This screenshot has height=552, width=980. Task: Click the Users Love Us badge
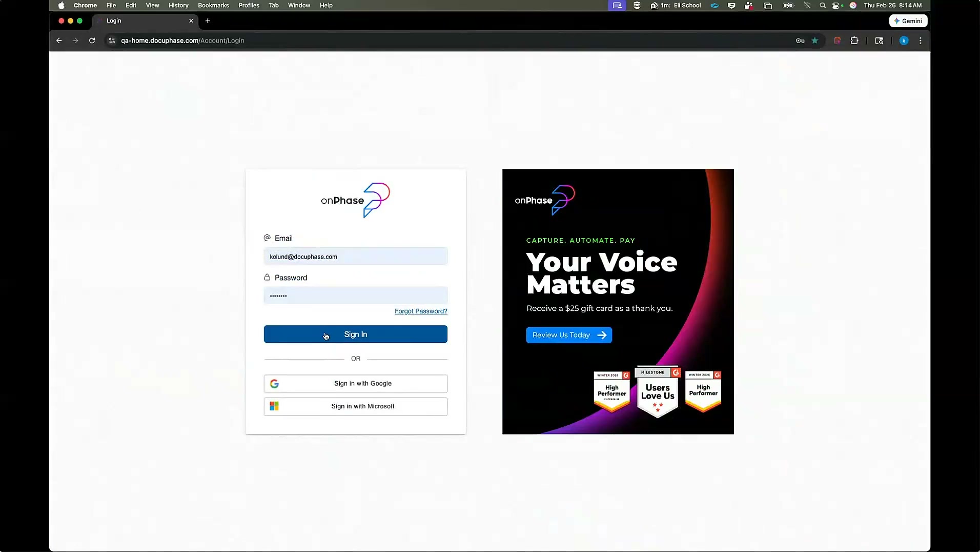[x=658, y=392]
